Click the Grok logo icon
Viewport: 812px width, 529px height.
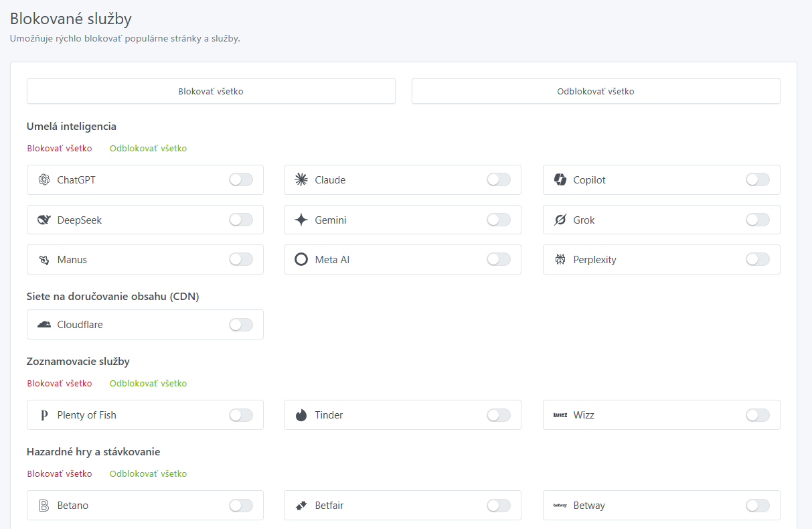(x=560, y=220)
